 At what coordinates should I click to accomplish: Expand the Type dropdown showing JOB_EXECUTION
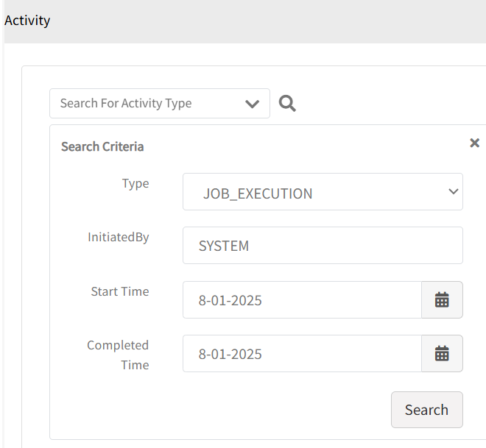click(323, 192)
